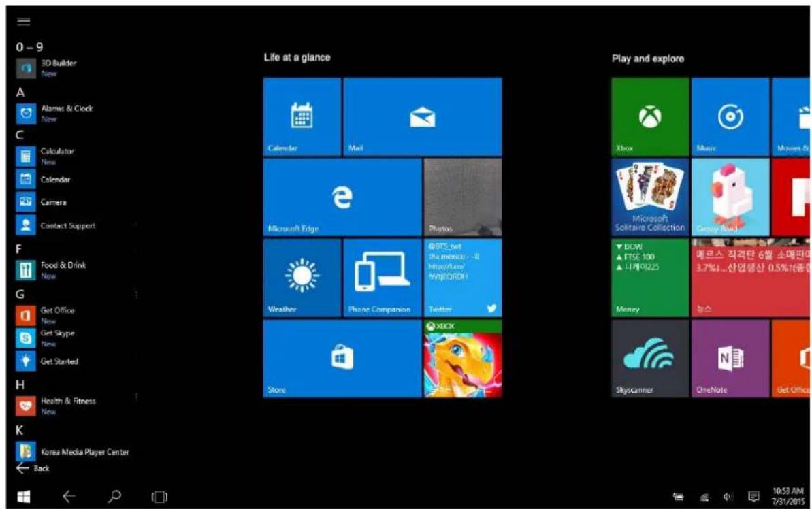Open taskbar search magnifier
The image size is (812, 509).
114,496
